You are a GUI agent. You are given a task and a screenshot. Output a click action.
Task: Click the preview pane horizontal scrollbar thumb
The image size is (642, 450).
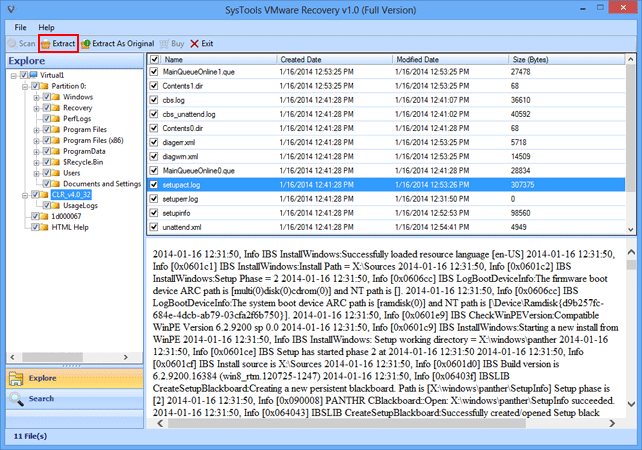pos(347,423)
